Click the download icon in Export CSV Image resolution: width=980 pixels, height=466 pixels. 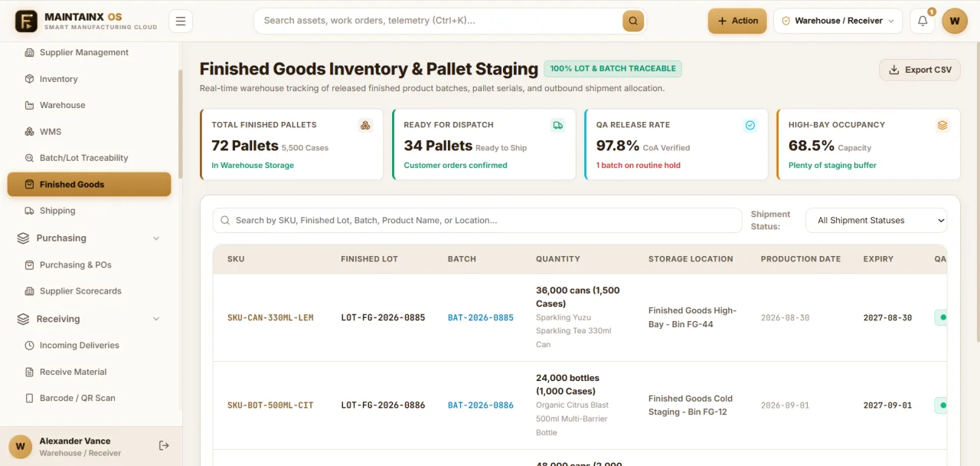[x=893, y=70]
